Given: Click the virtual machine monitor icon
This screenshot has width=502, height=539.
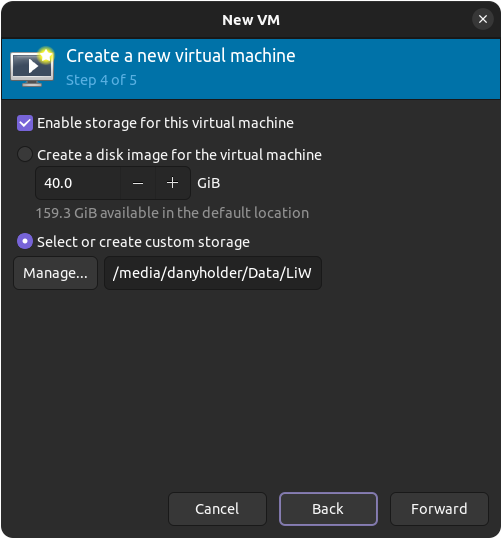Looking at the screenshot, I should coord(32,67).
